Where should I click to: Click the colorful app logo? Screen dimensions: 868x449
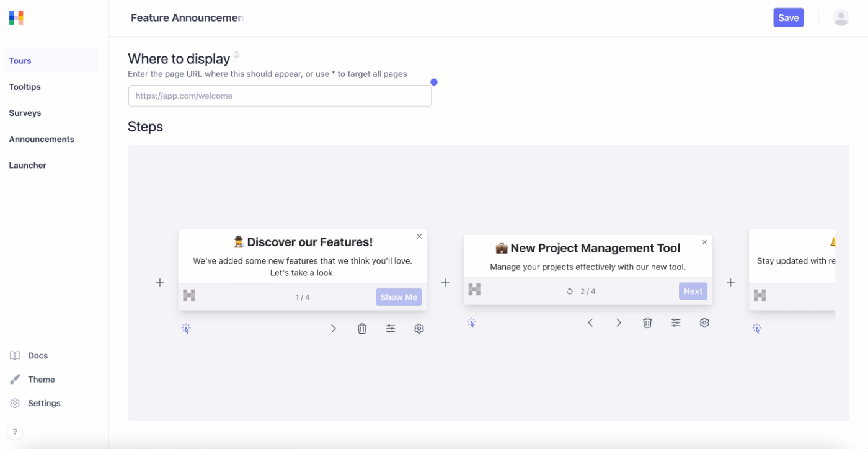point(16,17)
